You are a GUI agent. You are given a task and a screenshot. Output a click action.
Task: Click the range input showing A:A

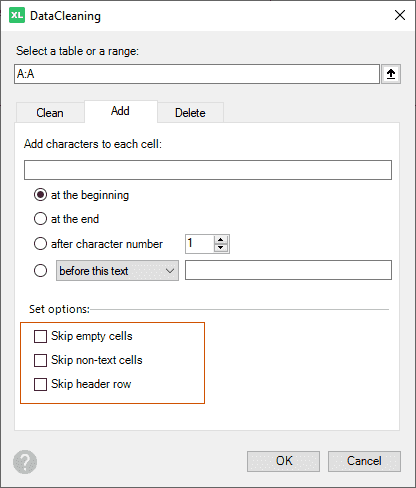(197, 74)
